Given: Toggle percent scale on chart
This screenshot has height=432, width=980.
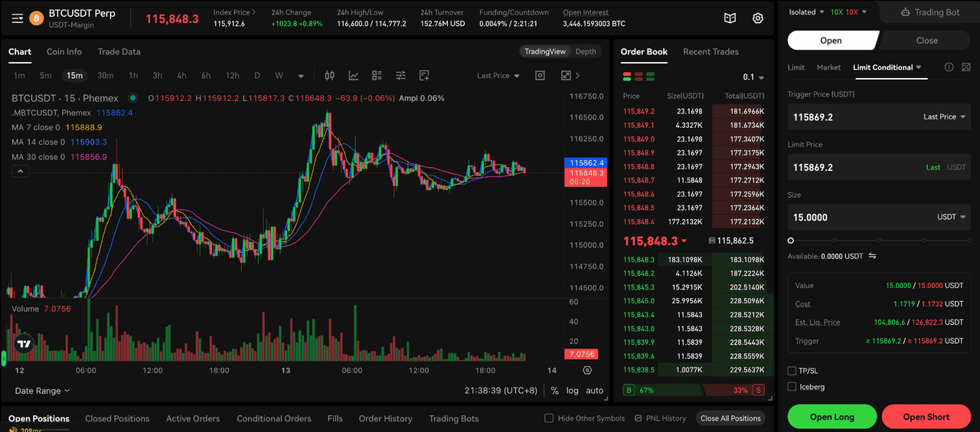Looking at the screenshot, I should point(554,391).
